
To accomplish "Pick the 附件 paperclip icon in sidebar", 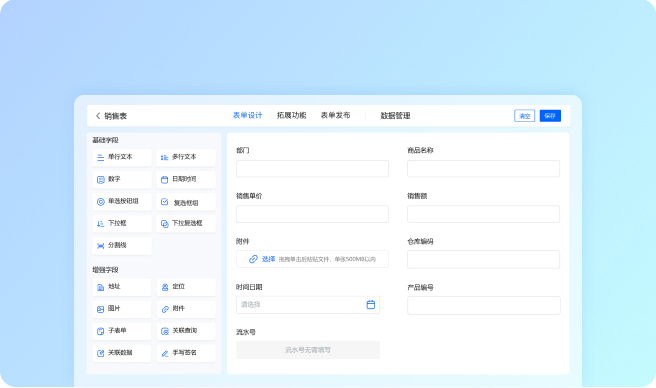I will pyautogui.click(x=165, y=309).
